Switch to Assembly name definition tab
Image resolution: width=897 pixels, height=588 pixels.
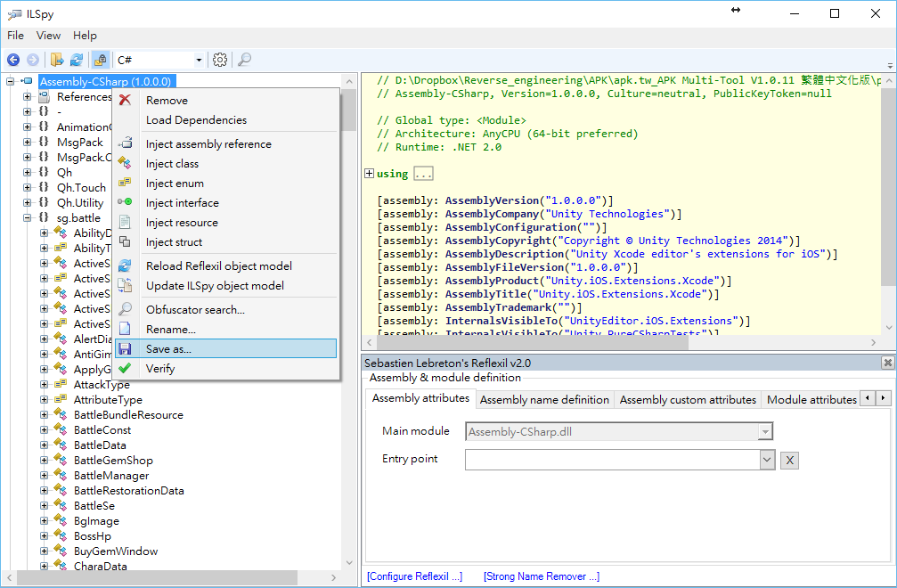544,400
